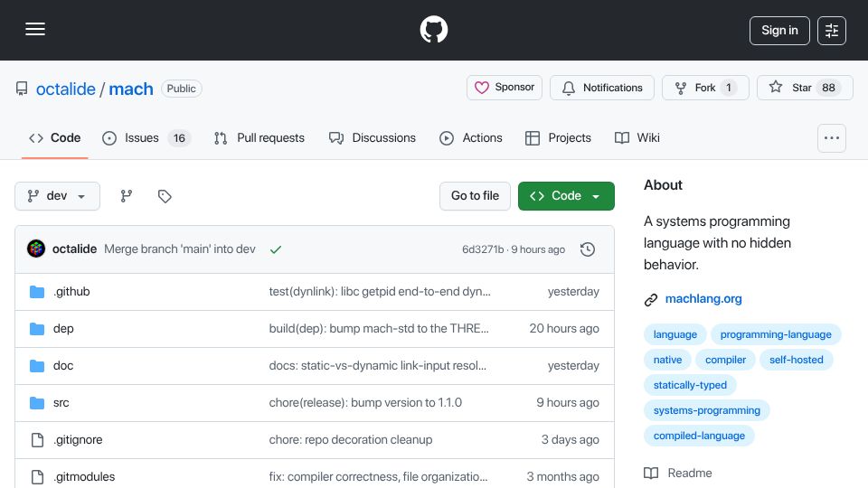Open the .gitmodules file name
This screenshot has height=488, width=868.
click(84, 477)
